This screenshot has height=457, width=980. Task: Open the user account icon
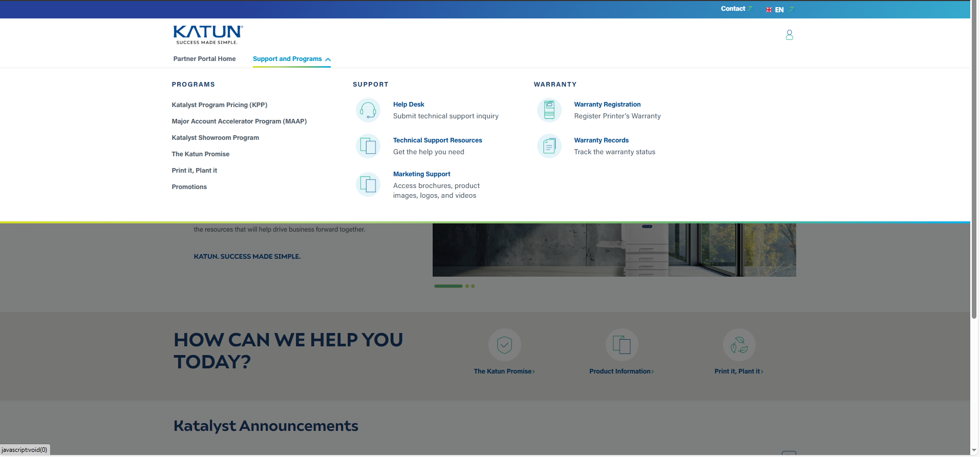(789, 34)
